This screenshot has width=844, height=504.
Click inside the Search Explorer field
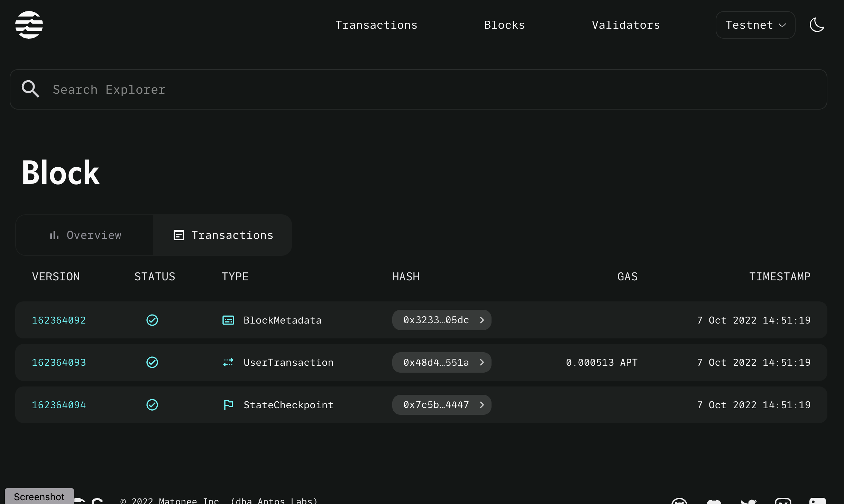[242, 89]
